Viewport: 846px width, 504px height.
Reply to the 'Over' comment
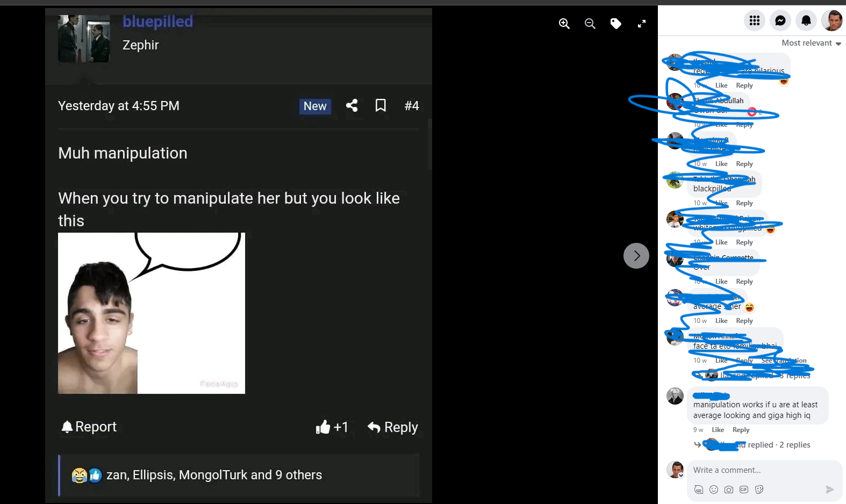(744, 282)
